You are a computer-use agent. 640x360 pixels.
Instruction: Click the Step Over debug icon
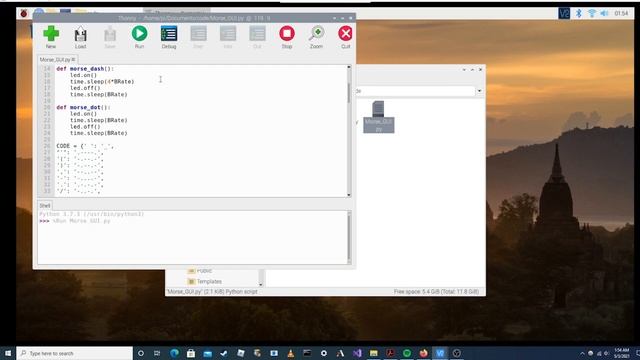coord(198,37)
